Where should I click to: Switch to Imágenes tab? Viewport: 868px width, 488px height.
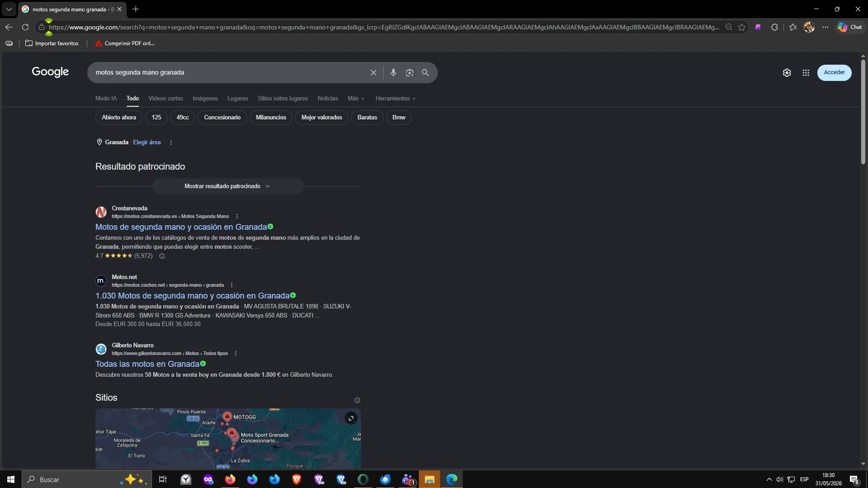tap(205, 99)
